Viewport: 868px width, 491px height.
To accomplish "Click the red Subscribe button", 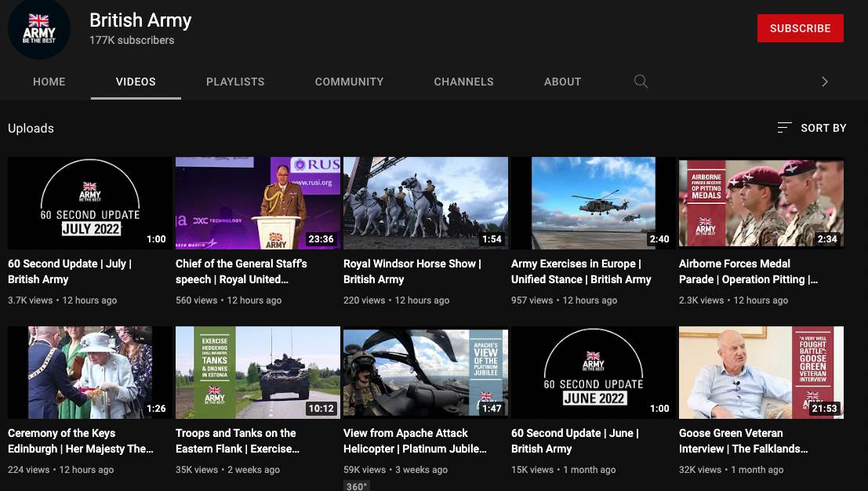I will [800, 28].
